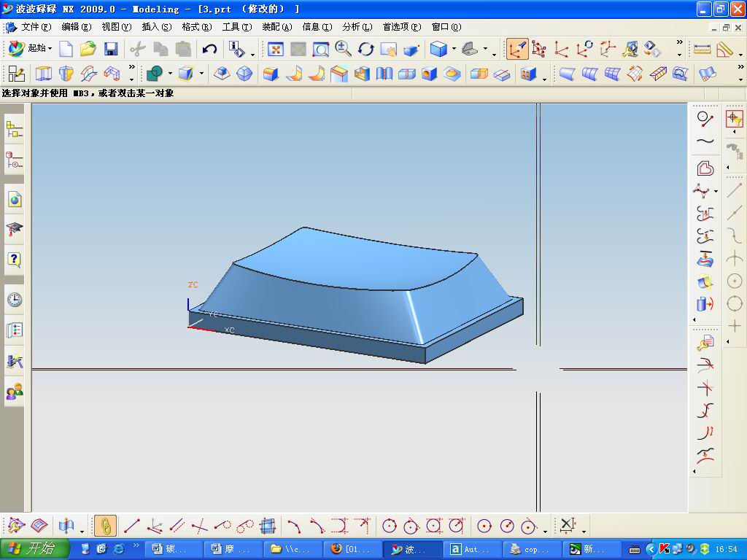This screenshot has width=747, height=560.
Task: Toggle the Perspective view button
Action: click(411, 49)
